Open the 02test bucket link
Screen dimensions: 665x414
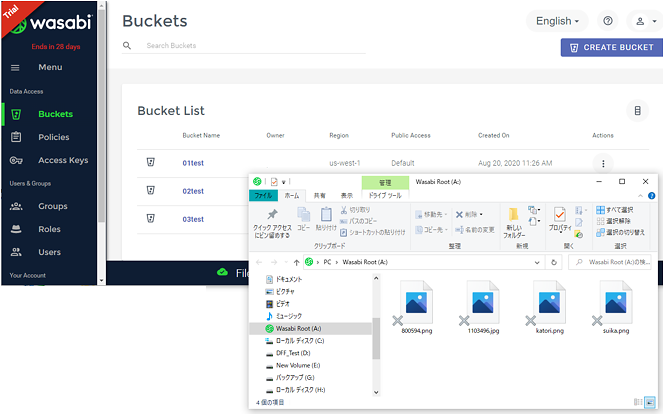(x=193, y=191)
